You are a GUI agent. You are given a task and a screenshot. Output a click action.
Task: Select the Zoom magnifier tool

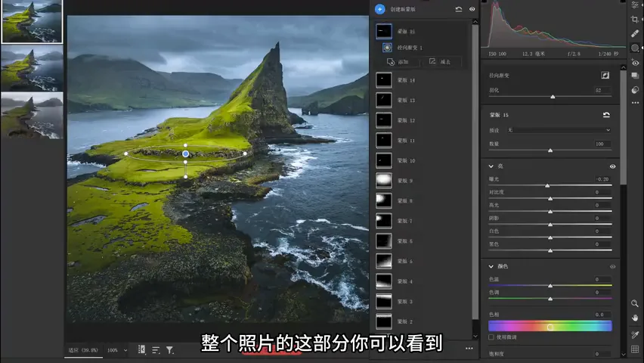click(635, 303)
